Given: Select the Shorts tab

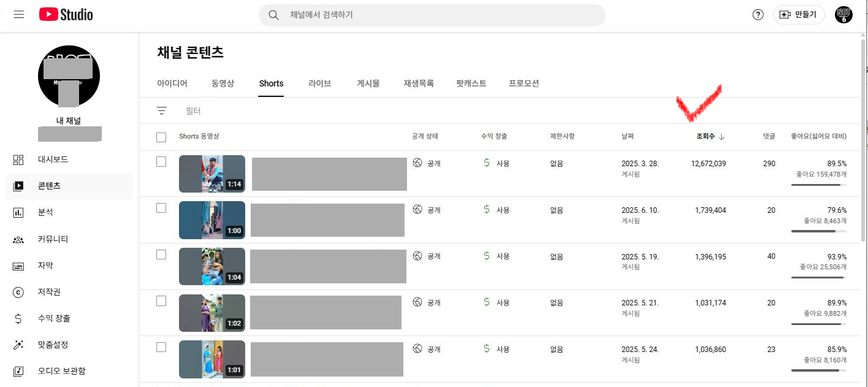Looking at the screenshot, I should [x=271, y=83].
